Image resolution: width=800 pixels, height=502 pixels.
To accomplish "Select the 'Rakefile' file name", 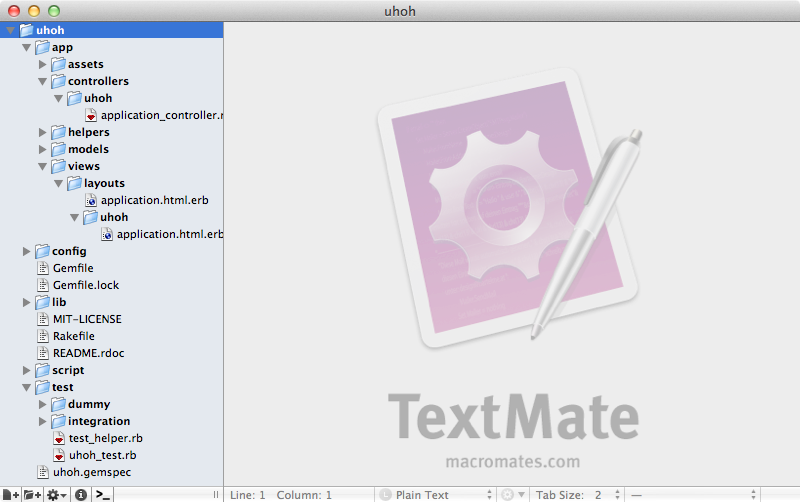I will point(74,336).
